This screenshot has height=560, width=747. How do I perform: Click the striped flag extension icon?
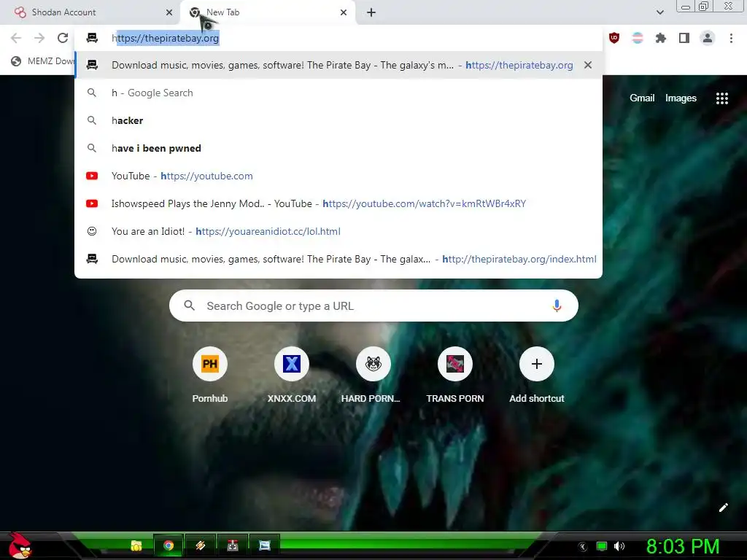[638, 38]
